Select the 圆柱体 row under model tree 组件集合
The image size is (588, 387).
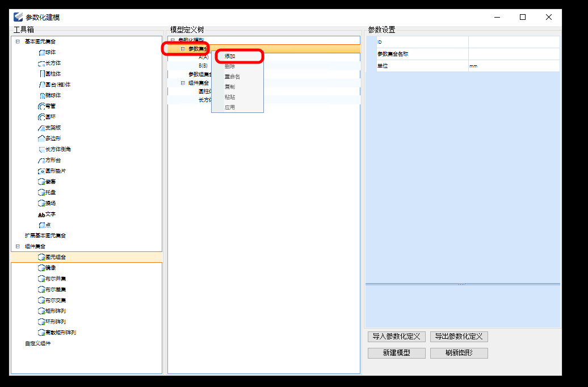[x=205, y=91]
